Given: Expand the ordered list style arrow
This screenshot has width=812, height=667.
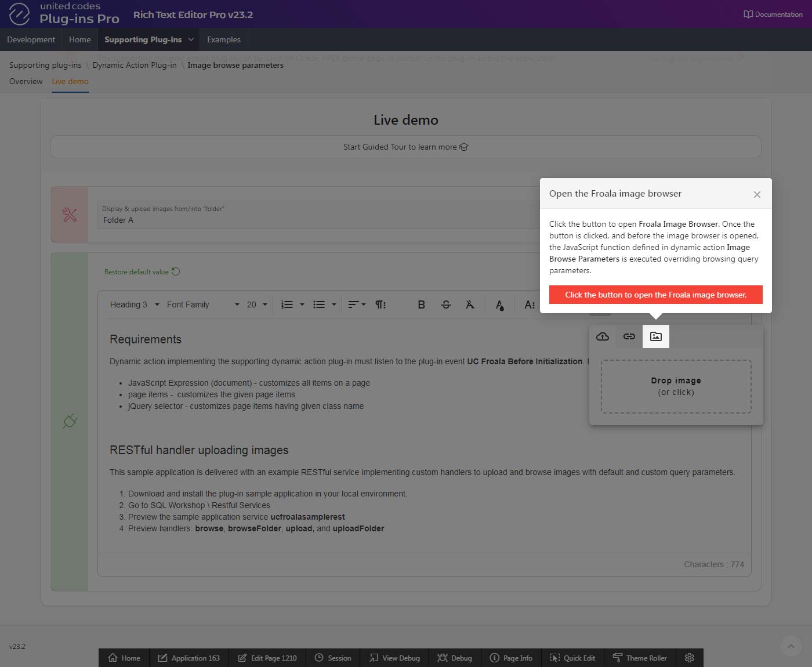Looking at the screenshot, I should 302,304.
